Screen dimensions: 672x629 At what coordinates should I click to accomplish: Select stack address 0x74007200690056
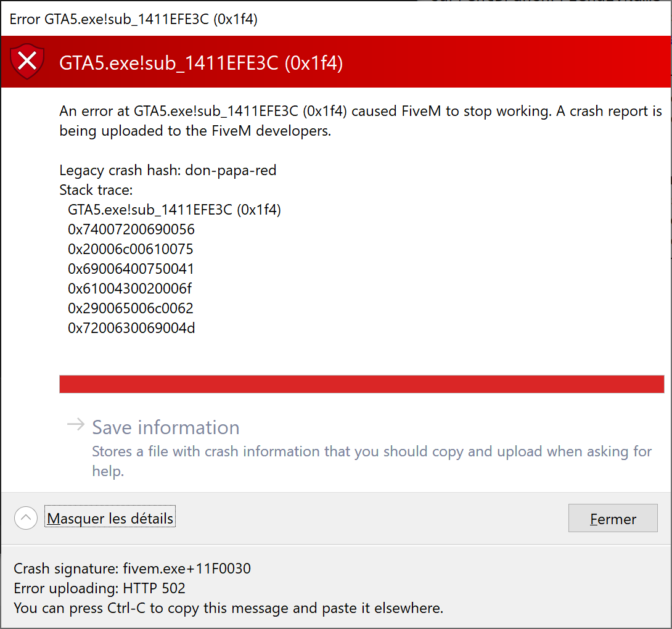tap(131, 229)
